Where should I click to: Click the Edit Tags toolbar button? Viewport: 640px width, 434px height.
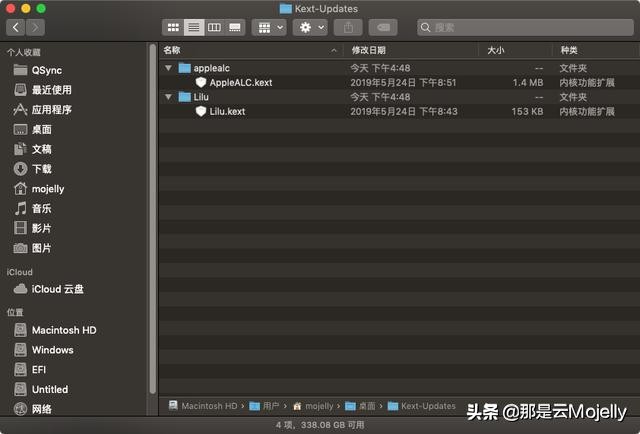pyautogui.click(x=383, y=27)
